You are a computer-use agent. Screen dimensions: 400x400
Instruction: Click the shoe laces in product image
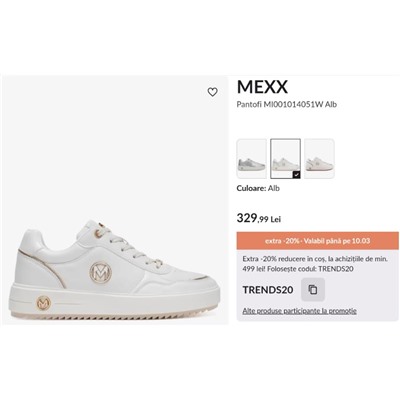point(130,247)
